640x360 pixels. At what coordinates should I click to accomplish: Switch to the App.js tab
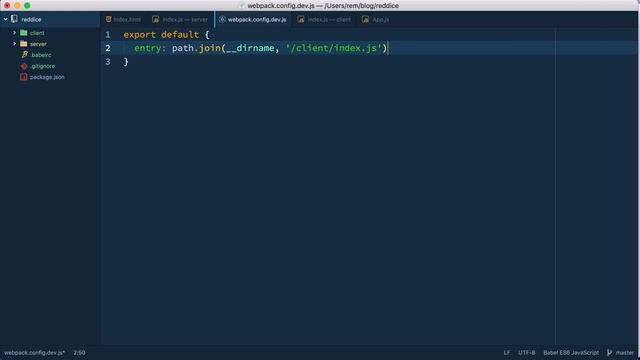(x=376, y=19)
